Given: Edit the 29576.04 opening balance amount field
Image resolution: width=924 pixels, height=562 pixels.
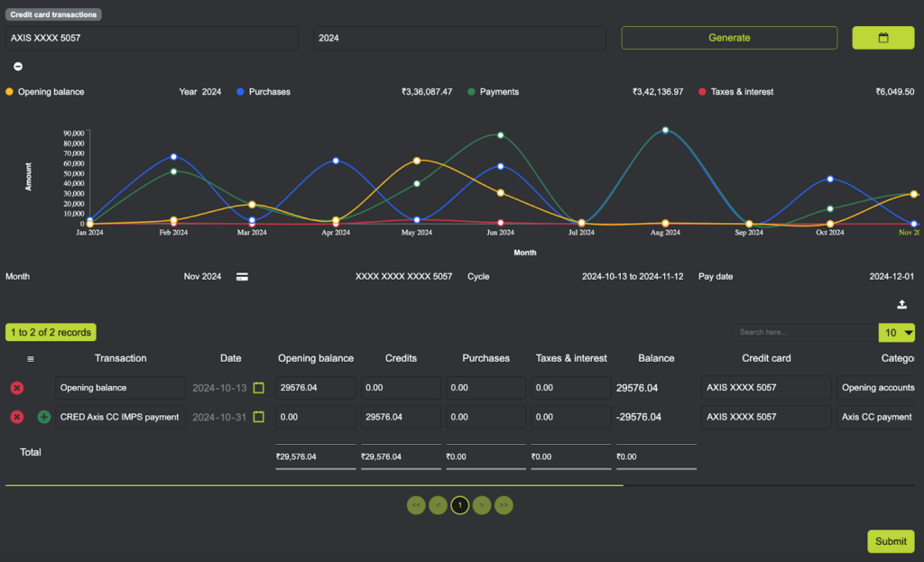Looking at the screenshot, I should pos(316,388).
